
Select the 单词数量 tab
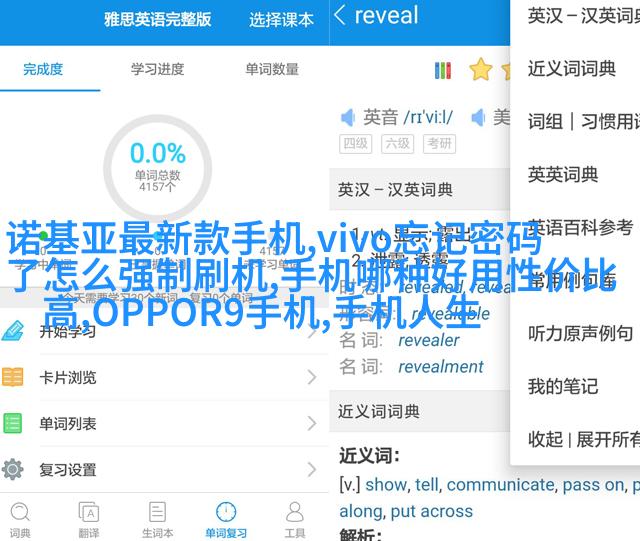(x=272, y=69)
